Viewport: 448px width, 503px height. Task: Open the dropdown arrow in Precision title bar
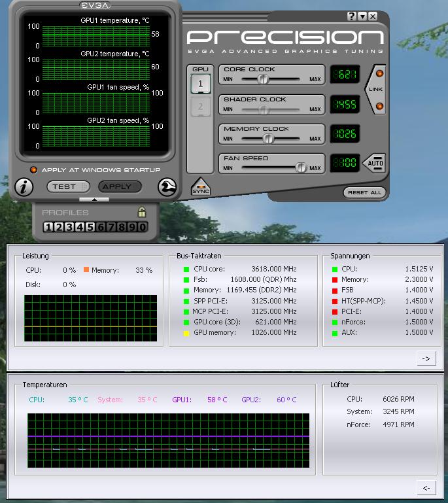pyautogui.click(x=362, y=16)
